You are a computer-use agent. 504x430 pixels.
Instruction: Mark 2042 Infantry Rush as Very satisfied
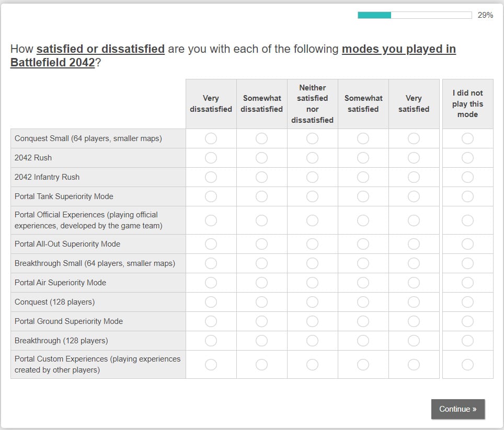click(x=414, y=177)
